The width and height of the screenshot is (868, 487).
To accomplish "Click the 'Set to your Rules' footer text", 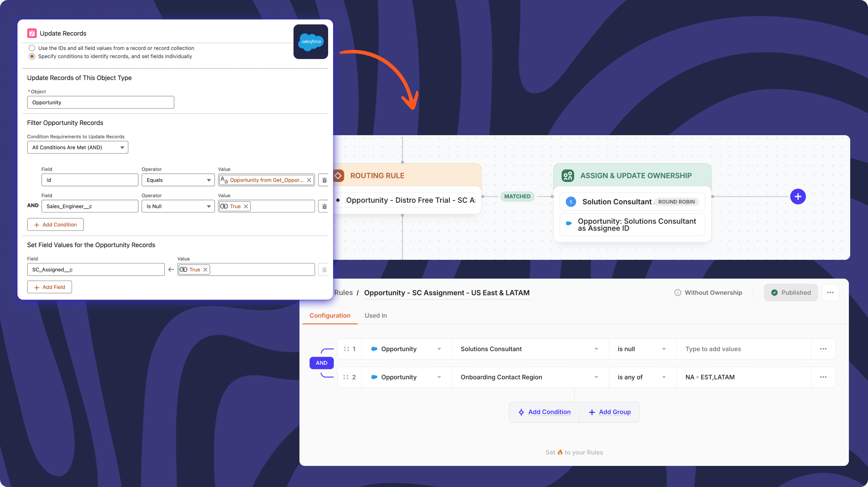I will [574, 452].
